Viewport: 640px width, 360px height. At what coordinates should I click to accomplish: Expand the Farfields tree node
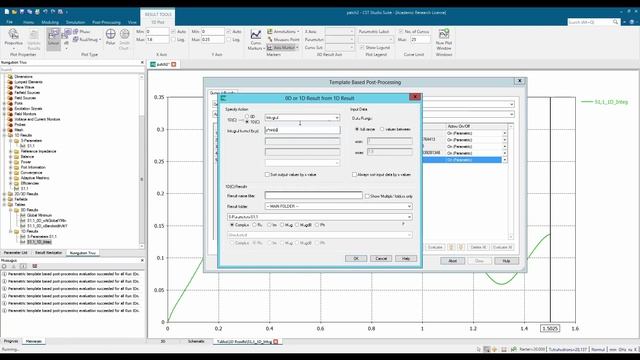[4, 199]
